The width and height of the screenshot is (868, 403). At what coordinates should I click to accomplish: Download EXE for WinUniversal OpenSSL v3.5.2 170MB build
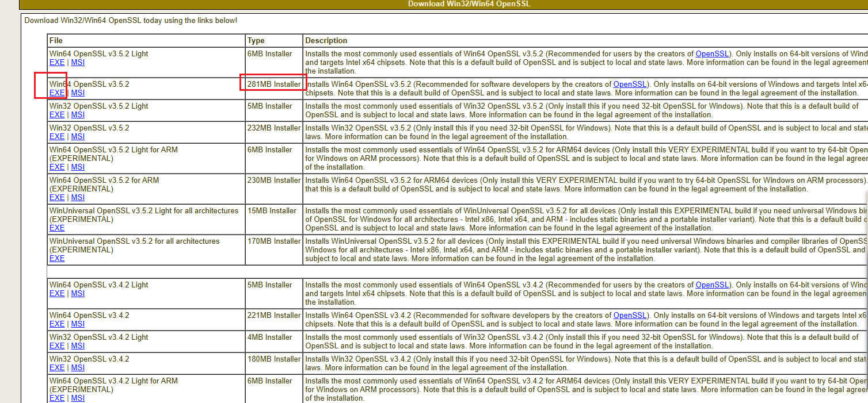(x=57, y=258)
